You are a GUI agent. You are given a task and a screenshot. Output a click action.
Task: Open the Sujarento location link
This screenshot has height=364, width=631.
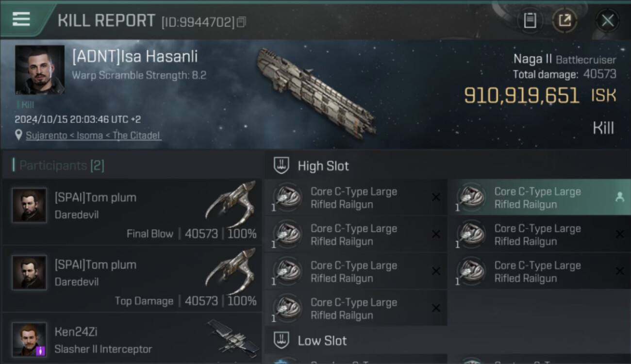[x=93, y=135]
